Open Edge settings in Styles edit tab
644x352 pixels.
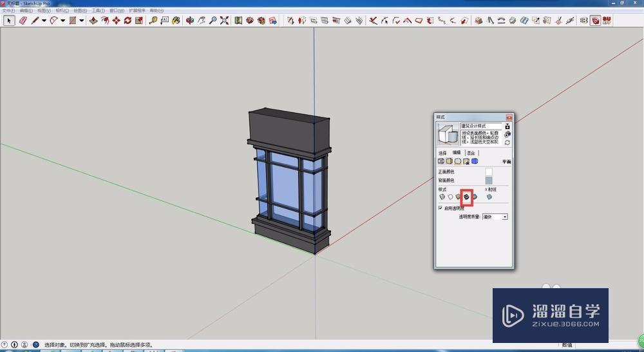[441, 161]
